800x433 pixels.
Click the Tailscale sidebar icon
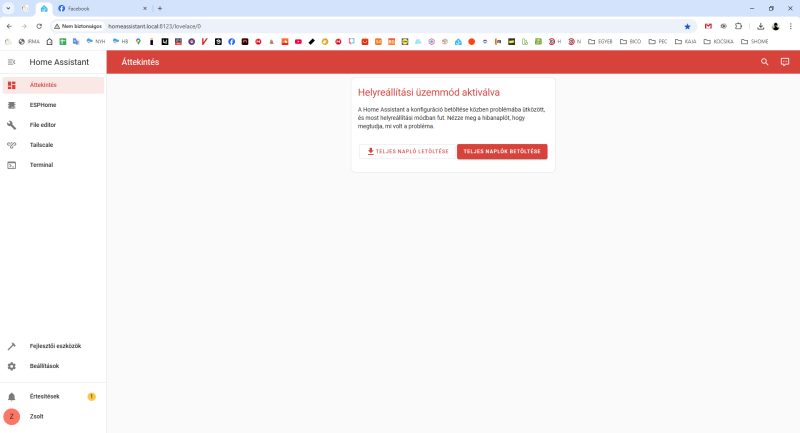[x=12, y=145]
